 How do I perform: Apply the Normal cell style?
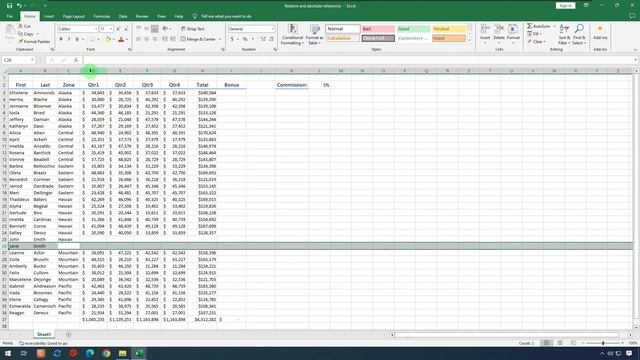tap(343, 29)
